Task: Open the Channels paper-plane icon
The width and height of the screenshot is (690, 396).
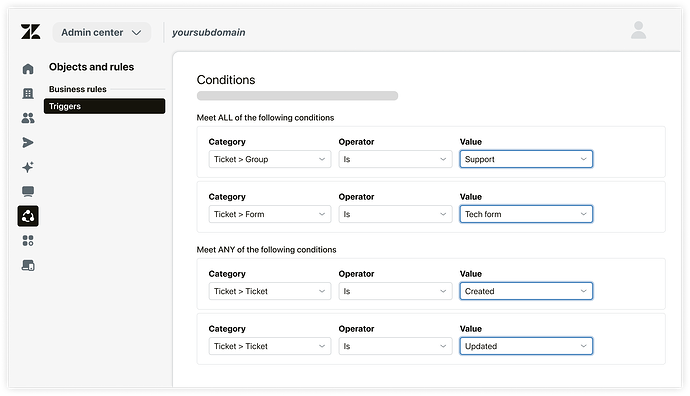Action: pos(28,143)
